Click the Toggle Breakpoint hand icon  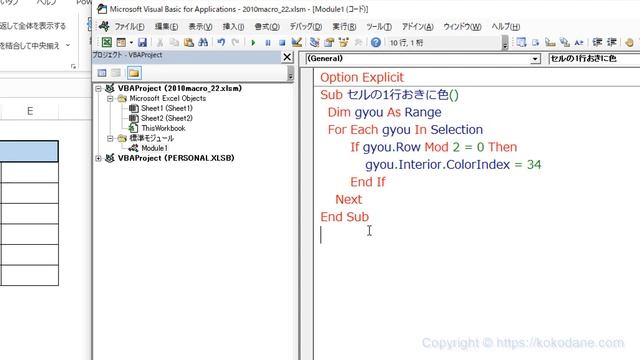pos(629,42)
